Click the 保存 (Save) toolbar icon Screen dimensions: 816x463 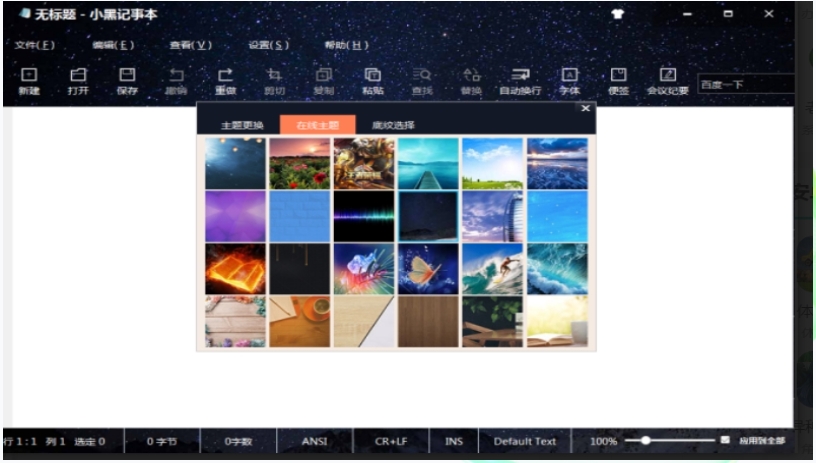tap(127, 81)
